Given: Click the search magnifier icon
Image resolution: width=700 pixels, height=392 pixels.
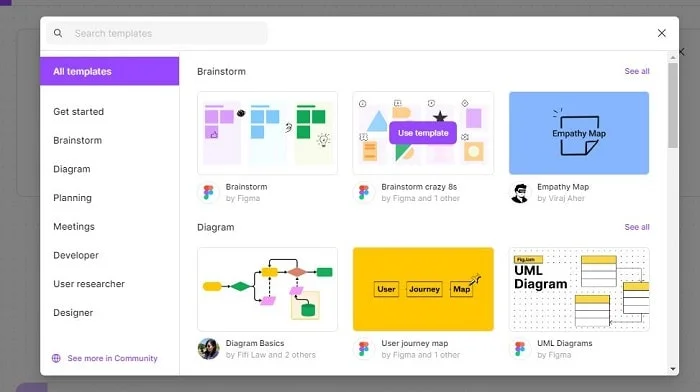Looking at the screenshot, I should tap(58, 33).
